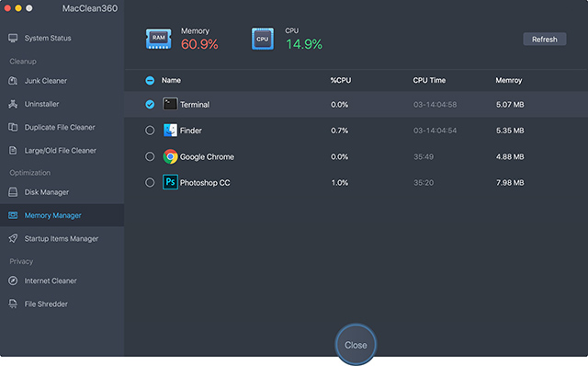588x366 pixels.
Task: Select the Finder process checkbox
Action: [x=150, y=131]
